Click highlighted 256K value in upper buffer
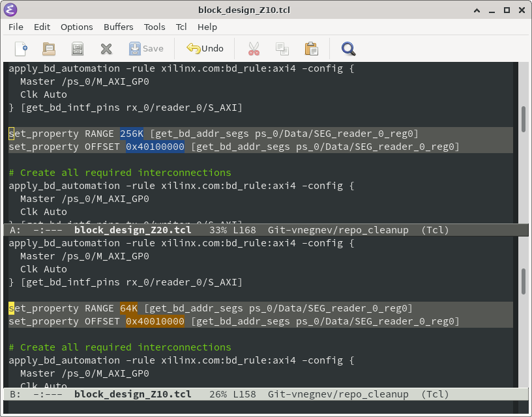Image resolution: width=532 pixels, height=417 pixels. click(x=132, y=134)
